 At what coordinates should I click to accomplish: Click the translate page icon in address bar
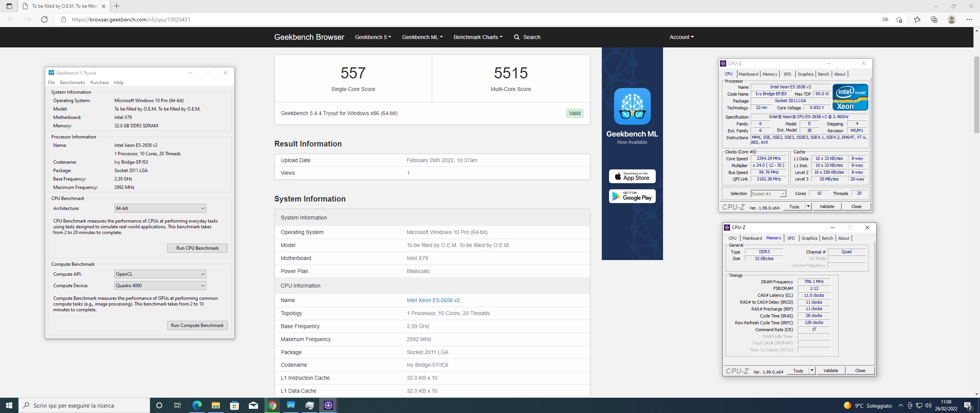885,20
